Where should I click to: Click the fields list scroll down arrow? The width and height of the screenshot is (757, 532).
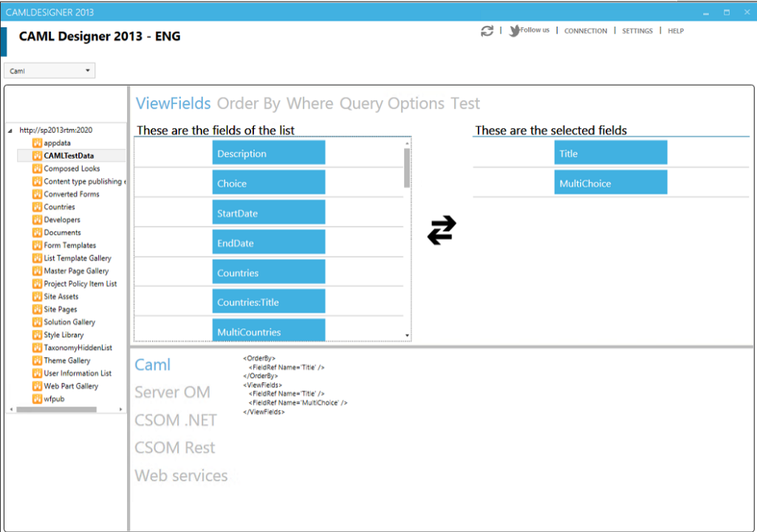coord(407,335)
